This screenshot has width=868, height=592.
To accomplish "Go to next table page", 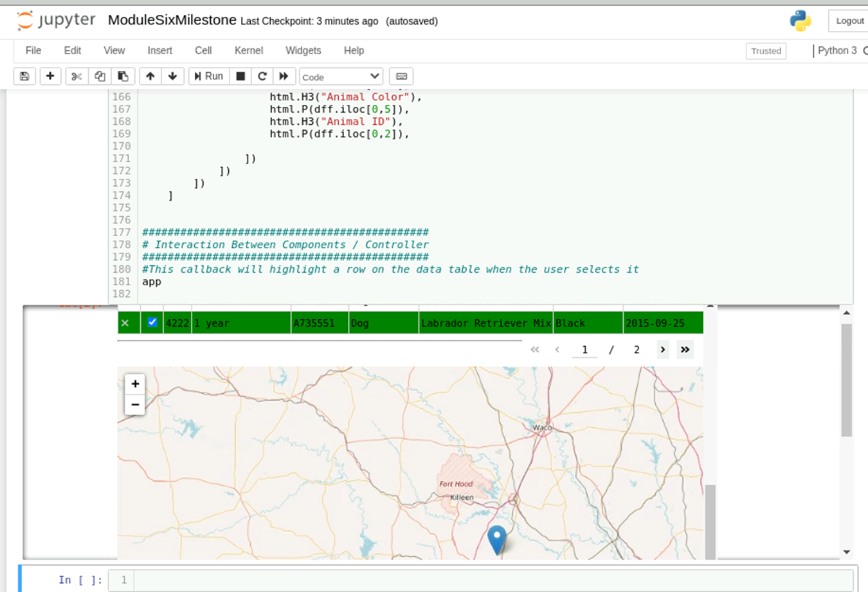I will pos(662,349).
